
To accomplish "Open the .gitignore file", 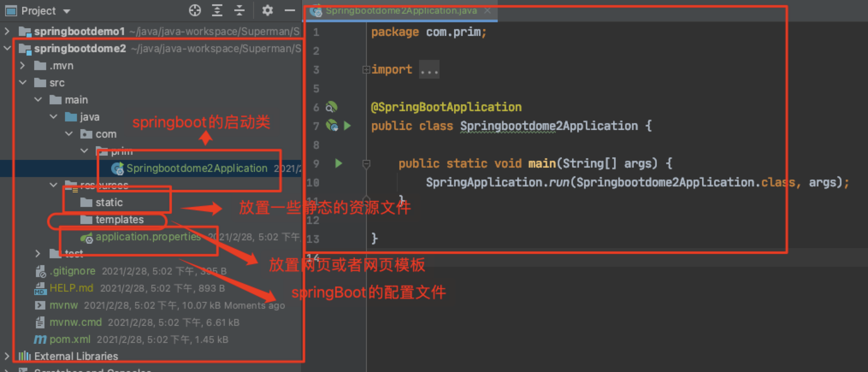I will [x=73, y=271].
